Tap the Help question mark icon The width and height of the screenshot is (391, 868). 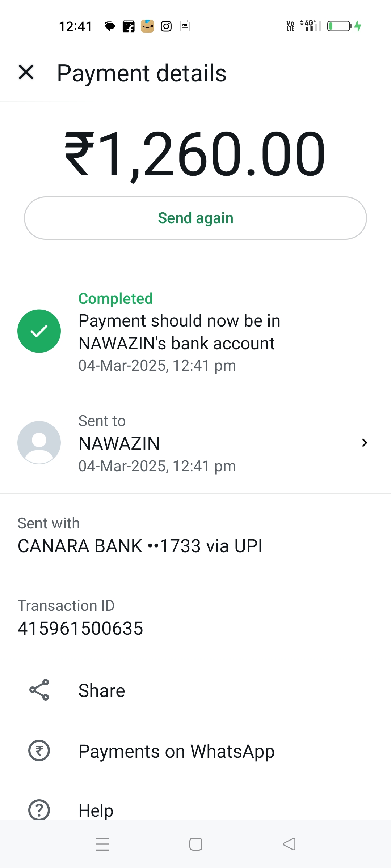tap(39, 810)
